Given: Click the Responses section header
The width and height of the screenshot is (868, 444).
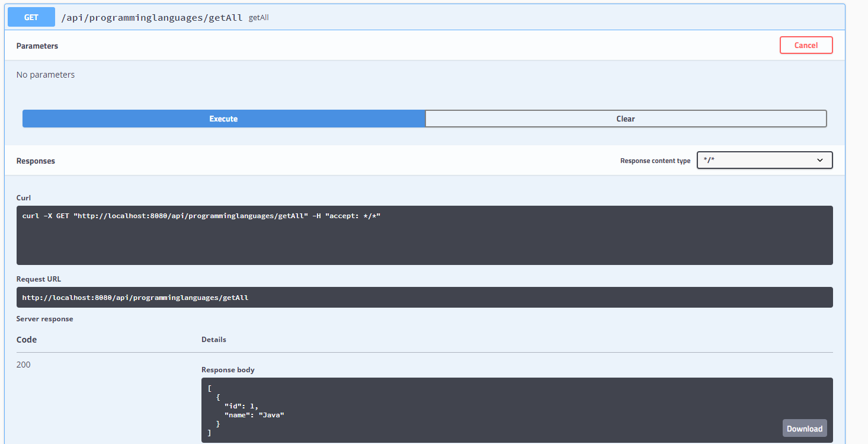Looking at the screenshot, I should 36,161.
